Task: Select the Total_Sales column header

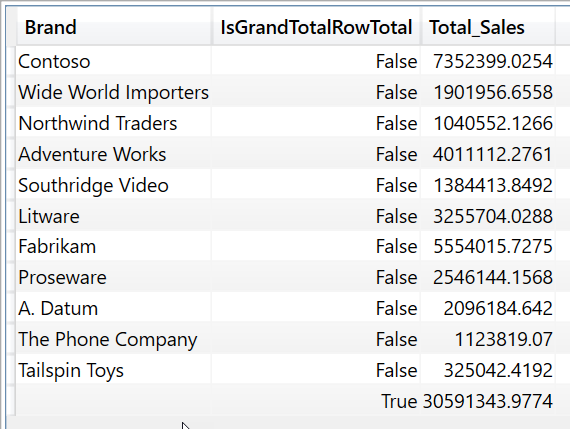Action: [488, 27]
